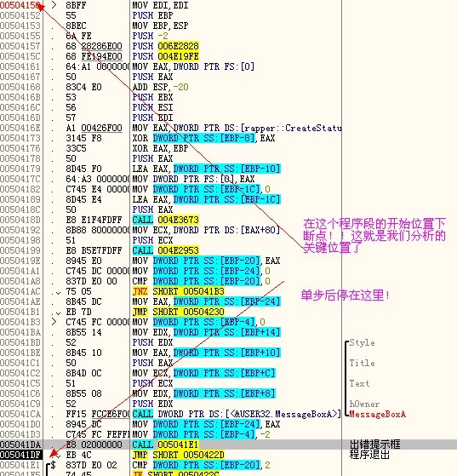Click JMP SHORT 0050422D instruction
The image size is (457, 476).
[179, 455]
